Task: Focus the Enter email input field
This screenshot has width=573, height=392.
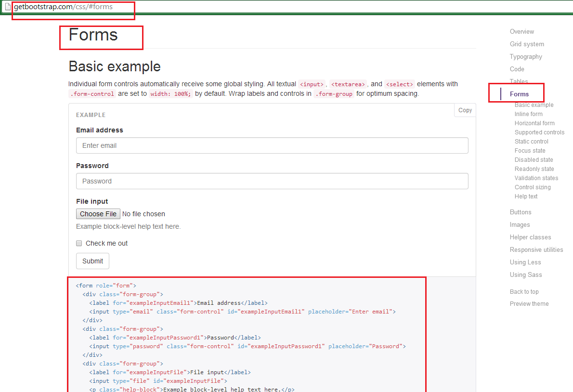Action: point(272,145)
